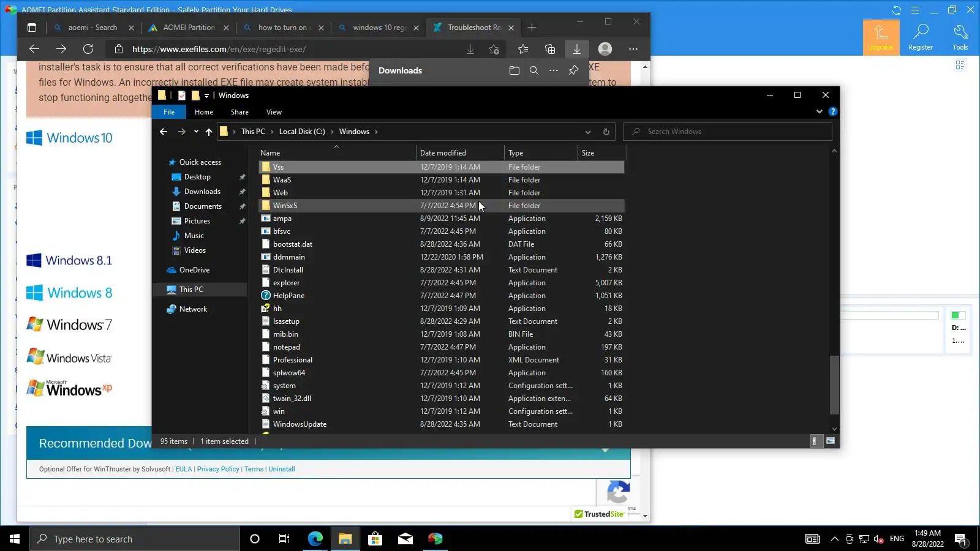The width and height of the screenshot is (980, 551).
Task: Click File Explorer back arrow
Action: pyautogui.click(x=164, y=132)
